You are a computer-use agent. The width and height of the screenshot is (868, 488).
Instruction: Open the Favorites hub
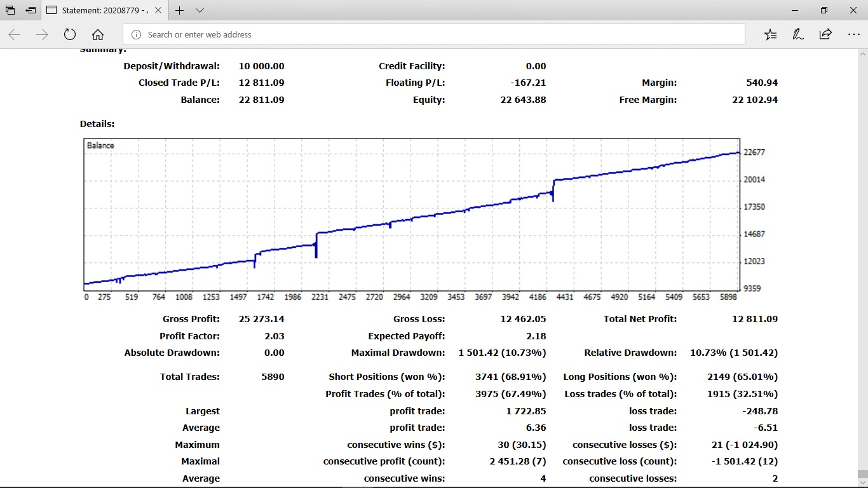pyautogui.click(x=770, y=34)
